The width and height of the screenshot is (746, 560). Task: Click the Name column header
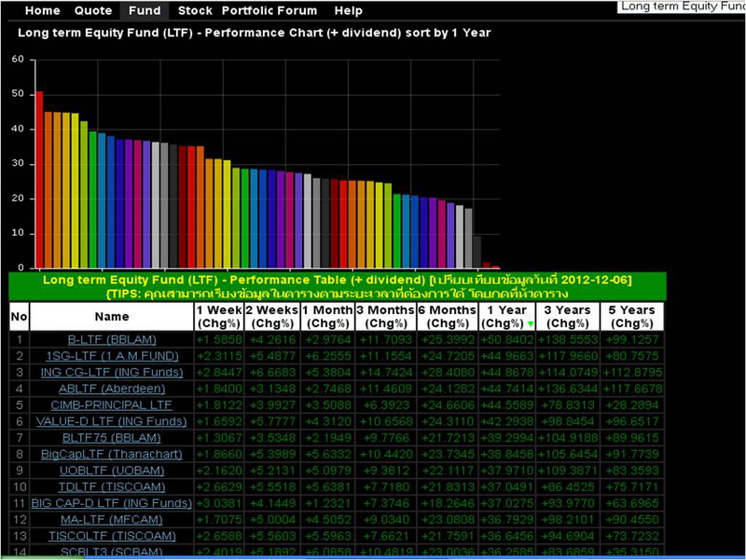pos(112,317)
